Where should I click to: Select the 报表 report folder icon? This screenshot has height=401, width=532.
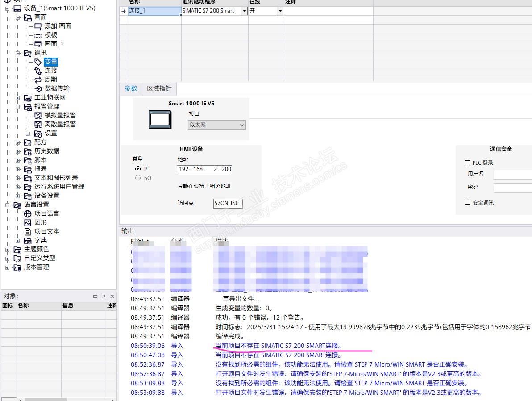pos(28,169)
